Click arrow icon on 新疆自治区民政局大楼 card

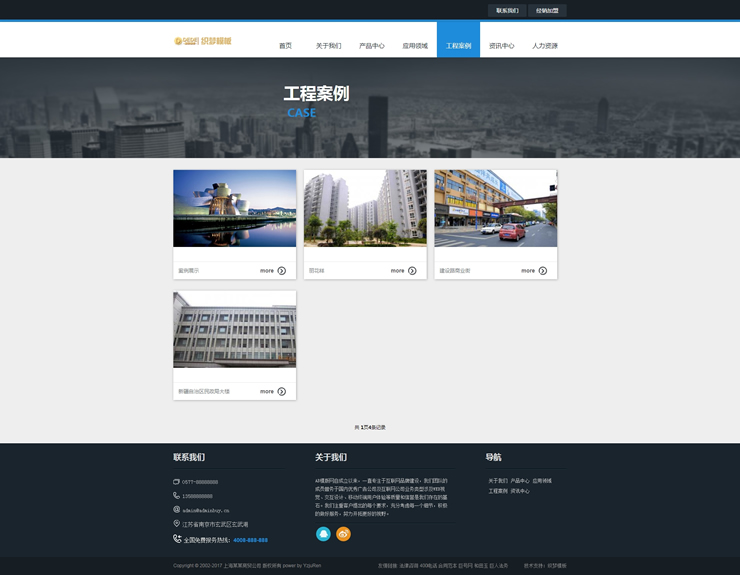point(282,392)
